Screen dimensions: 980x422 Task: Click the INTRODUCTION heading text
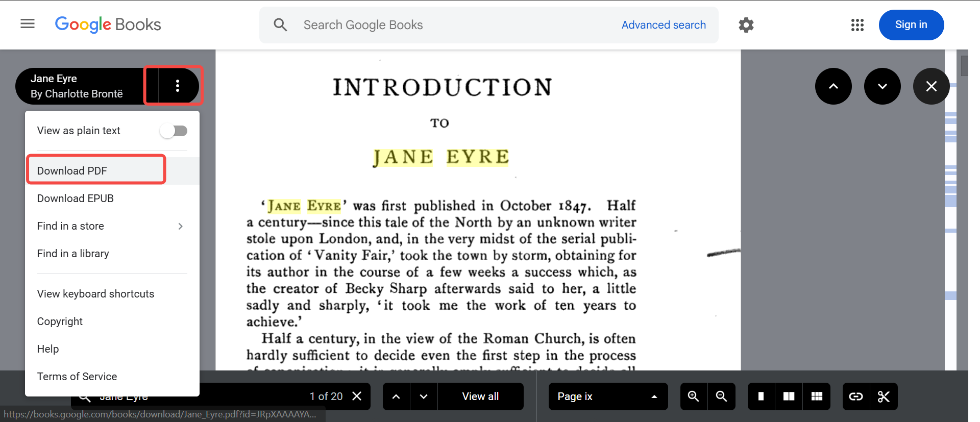(442, 87)
